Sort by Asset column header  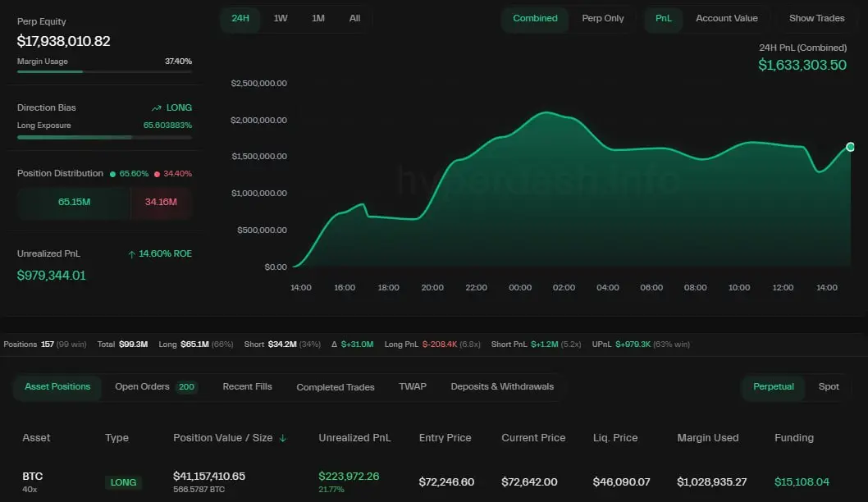pyautogui.click(x=36, y=438)
